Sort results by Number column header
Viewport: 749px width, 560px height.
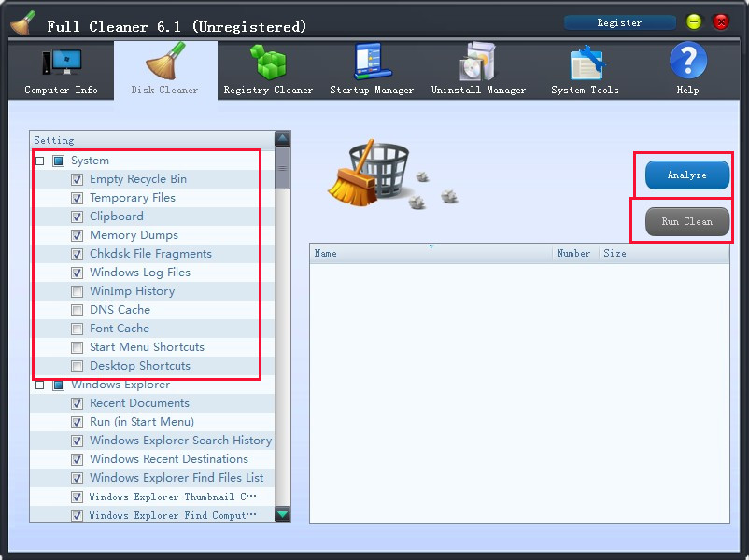coord(575,254)
